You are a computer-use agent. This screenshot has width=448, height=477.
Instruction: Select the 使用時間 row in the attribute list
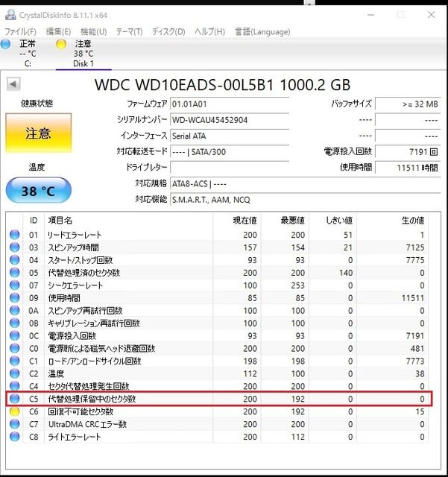click(x=218, y=298)
